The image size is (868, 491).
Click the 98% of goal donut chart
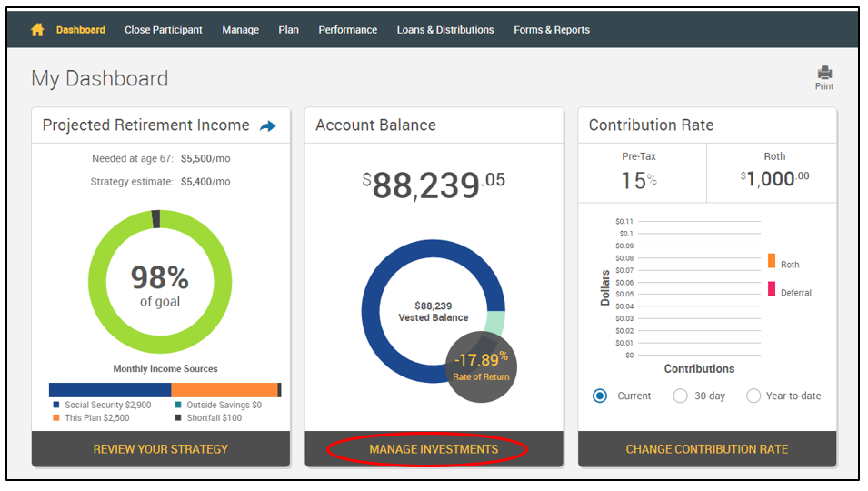[x=160, y=283]
